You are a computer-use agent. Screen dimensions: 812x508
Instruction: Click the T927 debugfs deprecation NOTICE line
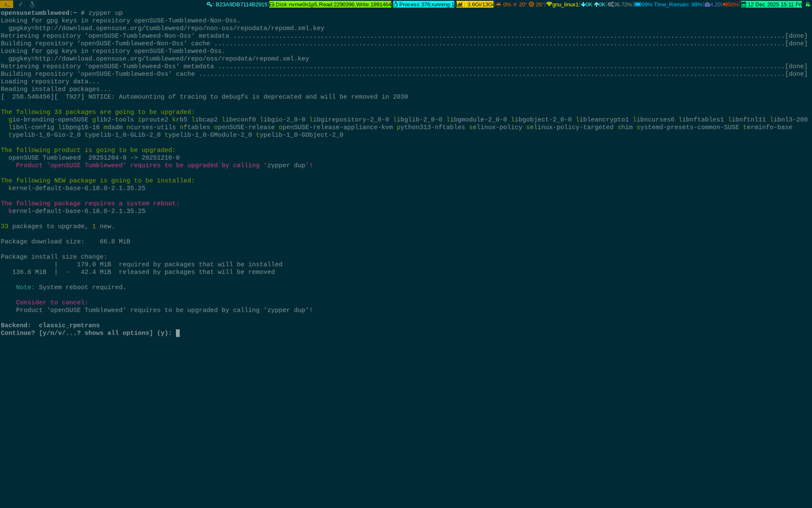click(204, 97)
